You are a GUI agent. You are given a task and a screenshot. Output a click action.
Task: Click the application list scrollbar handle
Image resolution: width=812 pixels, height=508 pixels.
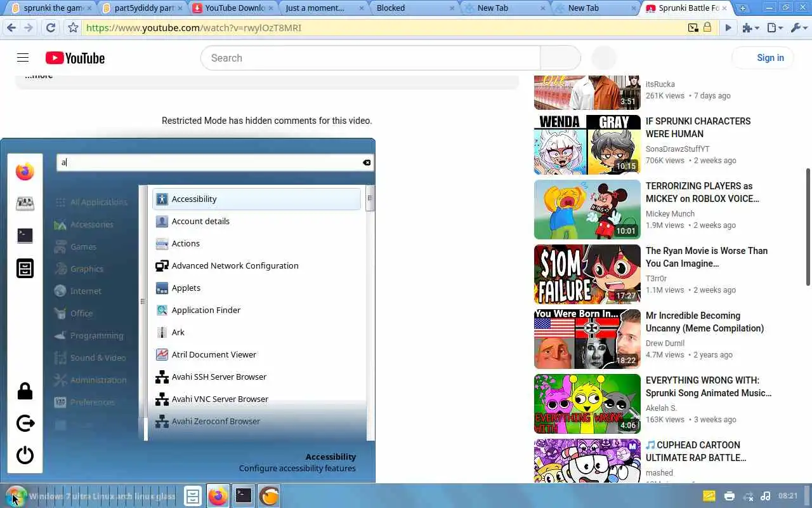click(370, 198)
